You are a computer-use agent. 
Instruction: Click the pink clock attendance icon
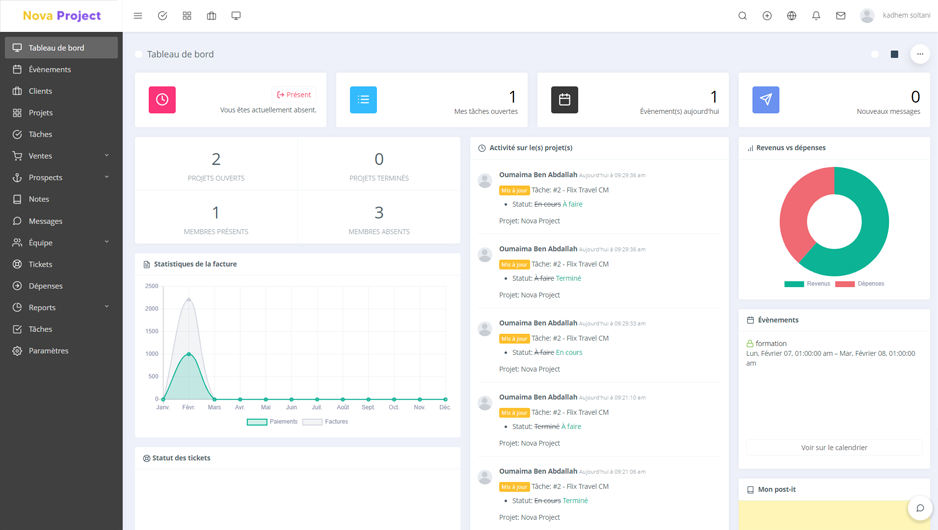pos(162,100)
